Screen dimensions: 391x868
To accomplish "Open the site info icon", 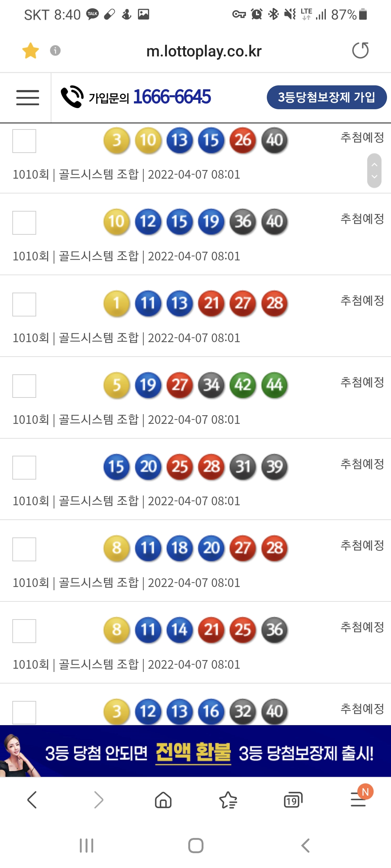I will 55,50.
